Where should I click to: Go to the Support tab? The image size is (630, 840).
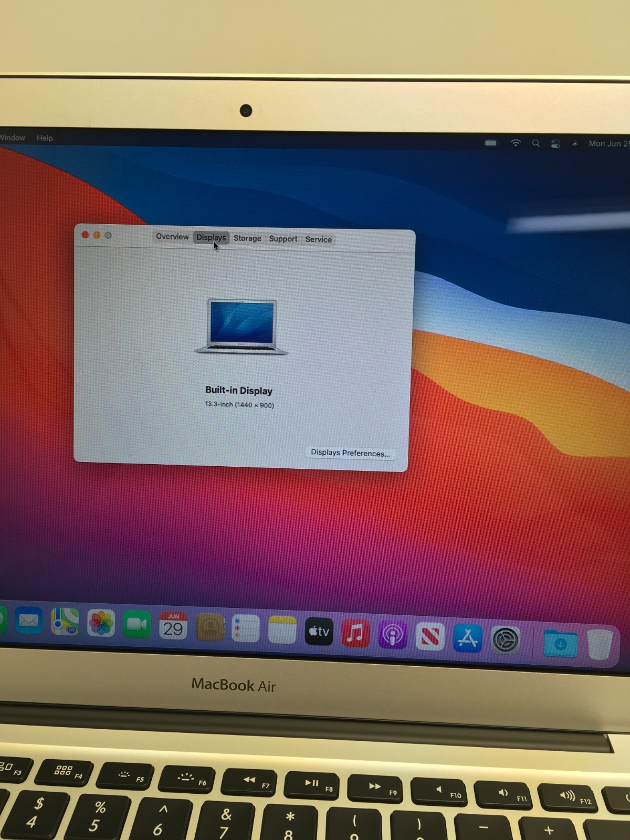[283, 239]
